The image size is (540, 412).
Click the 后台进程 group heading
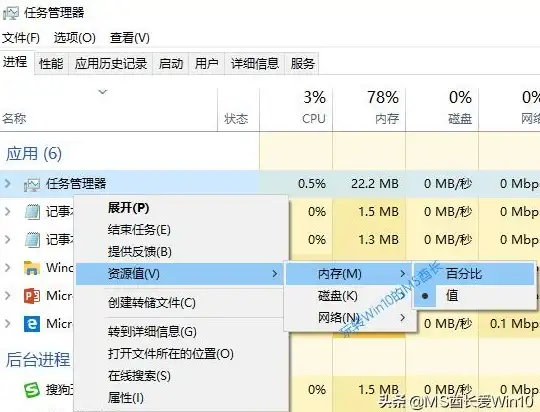coord(38,359)
